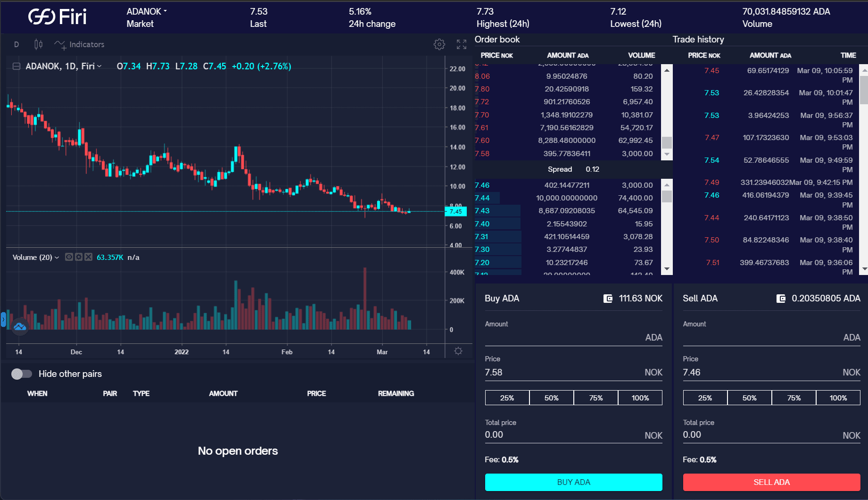The width and height of the screenshot is (868, 500).
Task: Expand the Volume (20) indicator dropdown
Action: (x=57, y=258)
